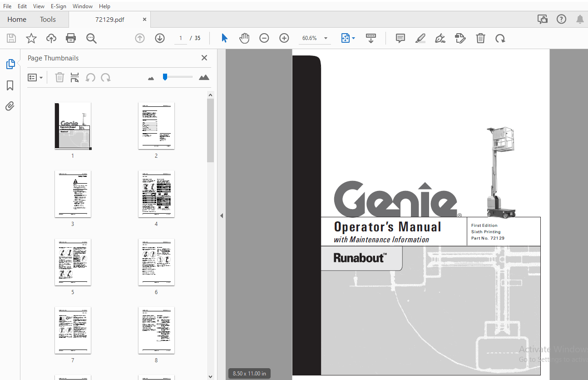Viewport: 588px width, 380px height.
Task: Click thumbnails panel scroll down arrow
Action: [210, 376]
